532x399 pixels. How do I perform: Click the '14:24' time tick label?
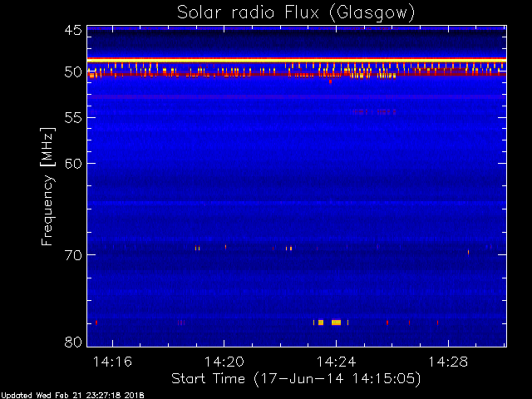[336, 362]
